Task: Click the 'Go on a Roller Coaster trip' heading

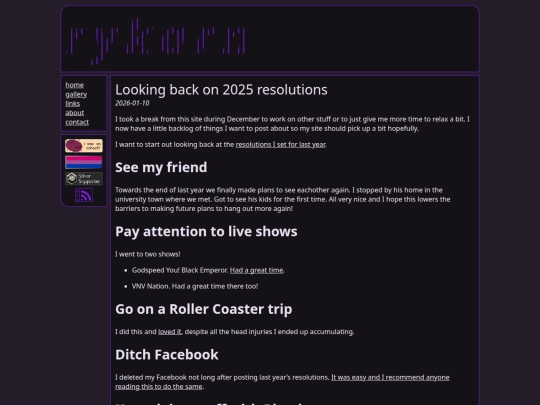Action: 204,309
